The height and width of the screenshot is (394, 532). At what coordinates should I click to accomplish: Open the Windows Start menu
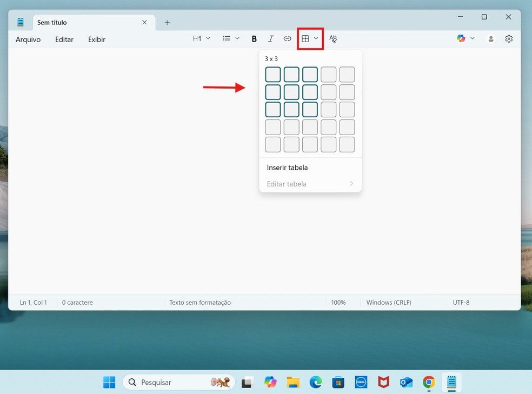(109, 382)
